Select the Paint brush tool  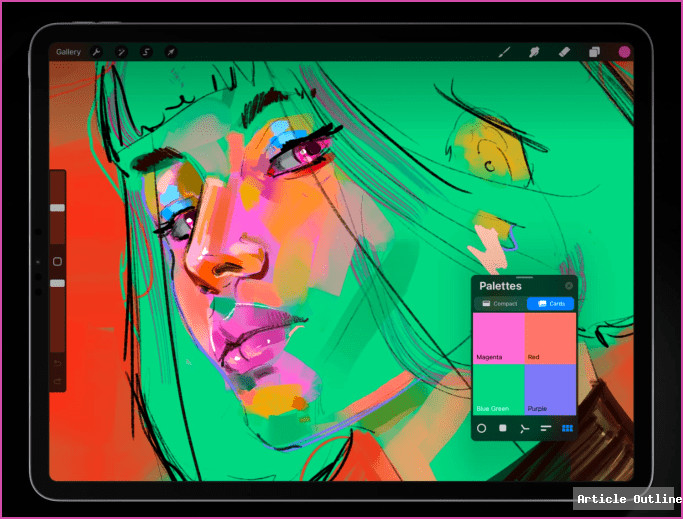pyautogui.click(x=505, y=52)
